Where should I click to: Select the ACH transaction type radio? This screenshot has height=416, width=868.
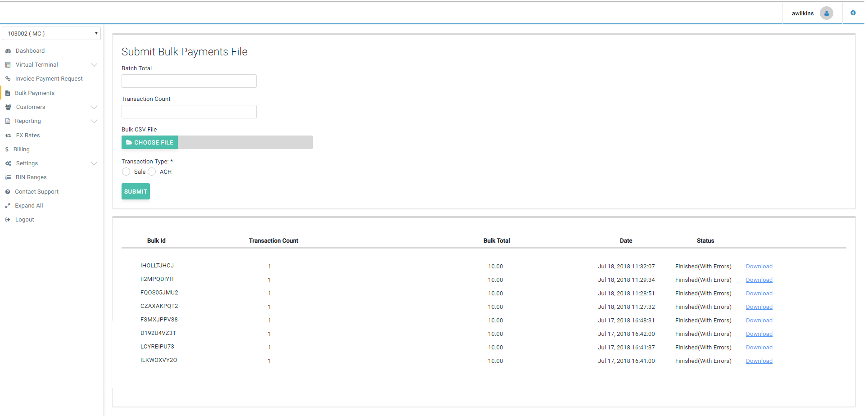coord(152,172)
